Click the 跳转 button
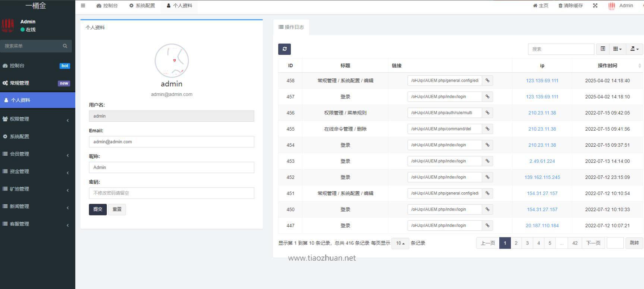Screen dimensions: 644x289 [634, 243]
